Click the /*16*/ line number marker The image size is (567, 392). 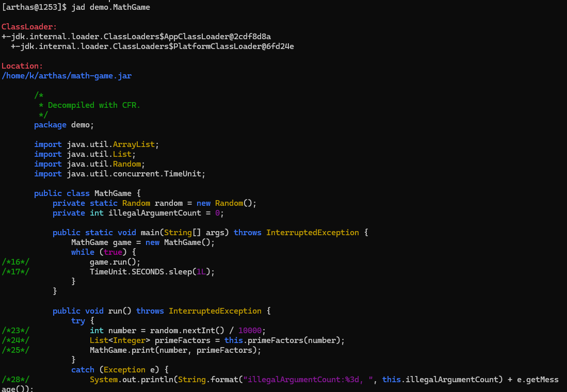(15, 262)
